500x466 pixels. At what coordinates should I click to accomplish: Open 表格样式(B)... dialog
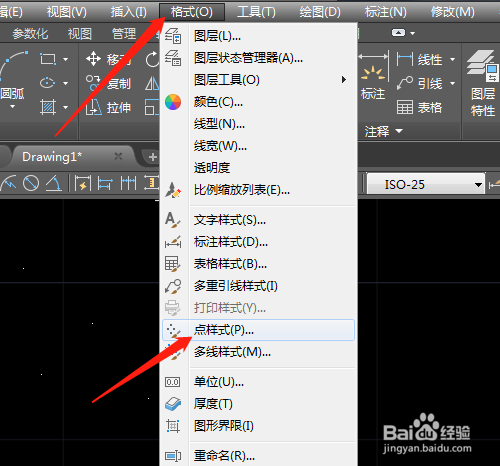tap(258, 264)
